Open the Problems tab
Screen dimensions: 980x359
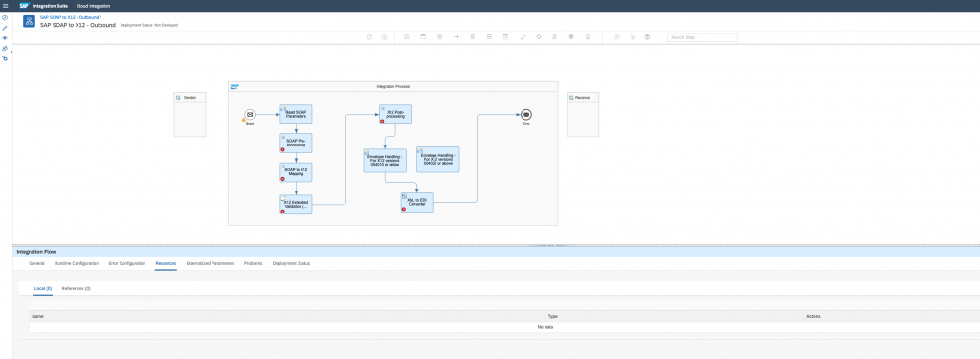point(253,264)
